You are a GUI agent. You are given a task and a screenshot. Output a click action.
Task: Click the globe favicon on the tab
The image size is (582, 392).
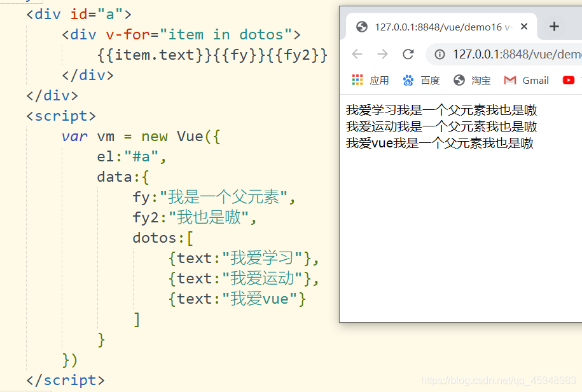coord(361,27)
